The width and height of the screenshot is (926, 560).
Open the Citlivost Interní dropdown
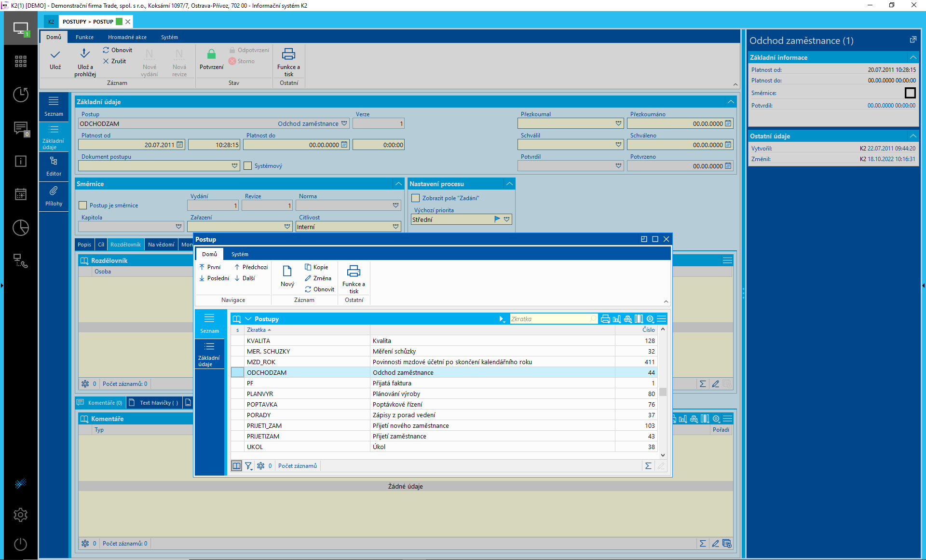tap(395, 227)
